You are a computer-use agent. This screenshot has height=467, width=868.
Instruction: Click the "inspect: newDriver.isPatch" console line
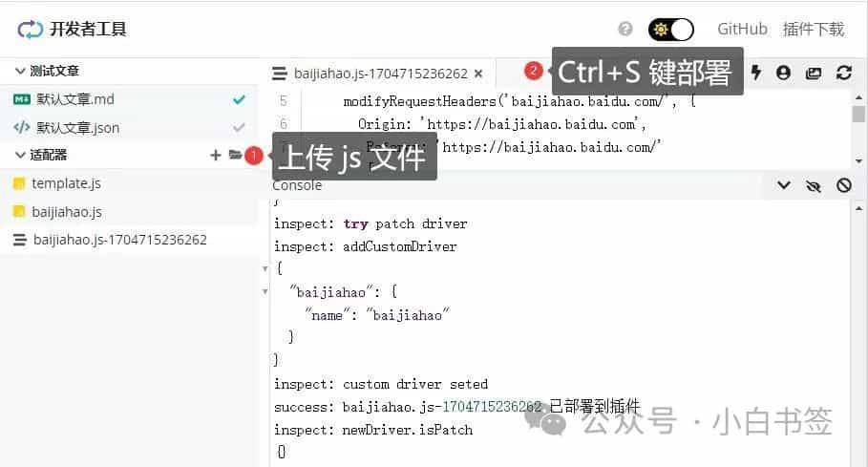point(373,430)
